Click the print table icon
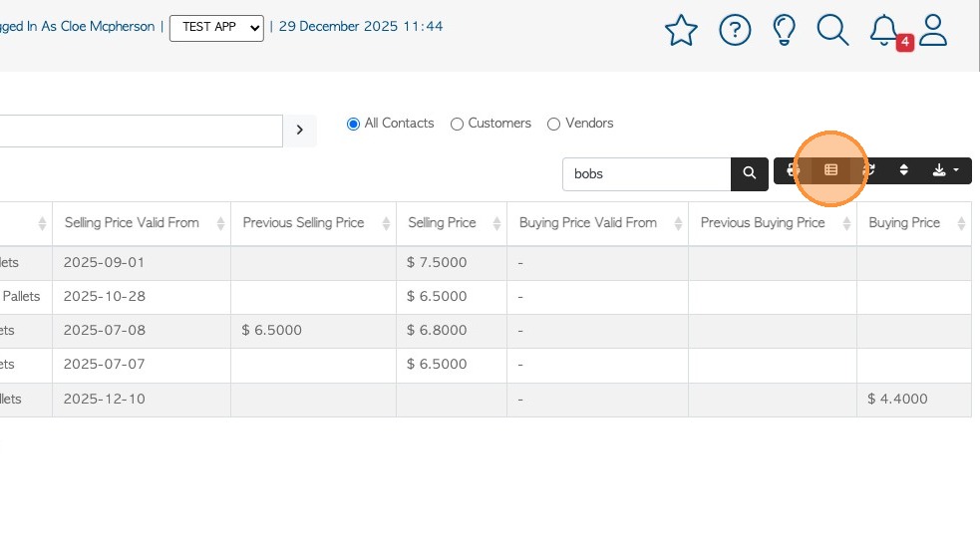 (x=794, y=170)
